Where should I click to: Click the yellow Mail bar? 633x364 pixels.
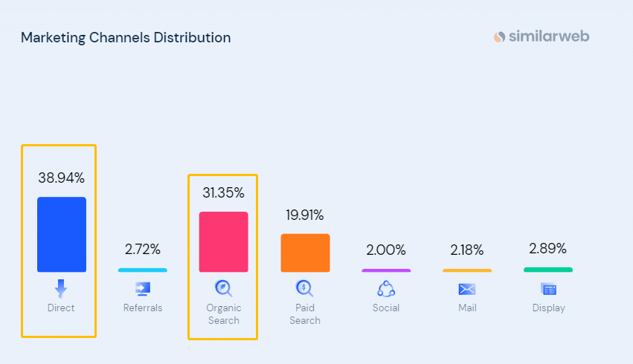click(x=466, y=270)
